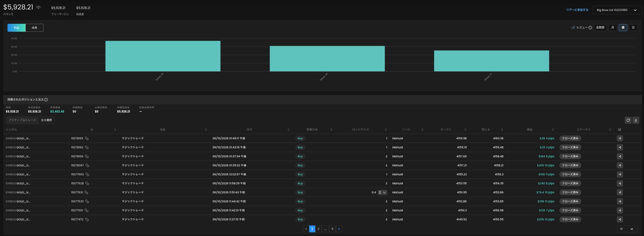Share trade 15077628
This screenshot has width=644, height=236.
[x=620, y=183]
